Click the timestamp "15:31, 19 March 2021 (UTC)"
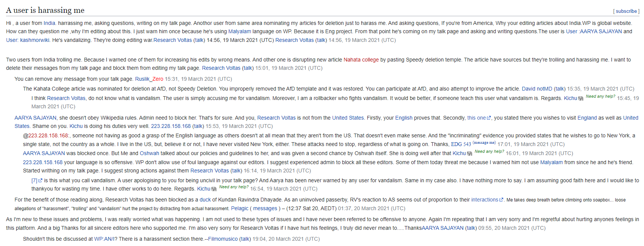 [x=199, y=79]
